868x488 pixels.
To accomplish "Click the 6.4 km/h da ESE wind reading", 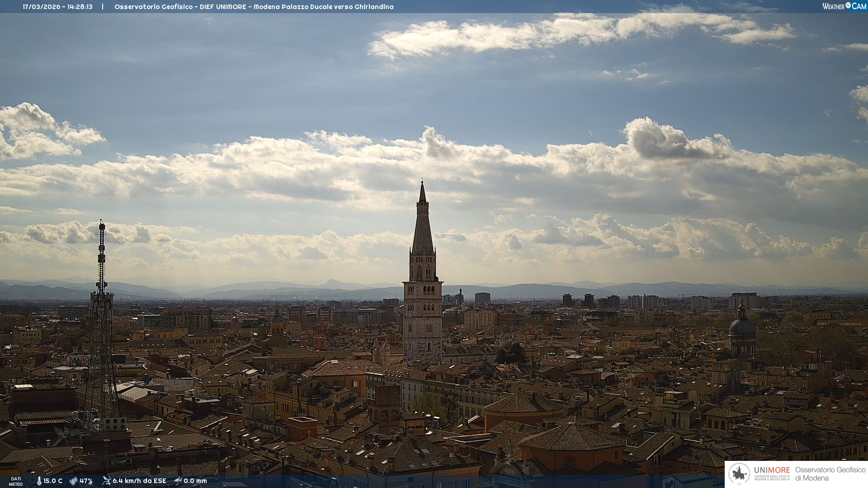I will tap(139, 481).
